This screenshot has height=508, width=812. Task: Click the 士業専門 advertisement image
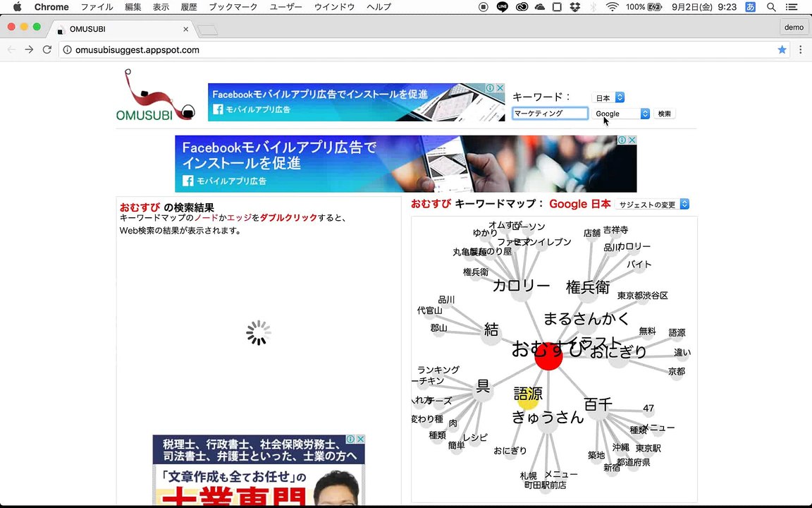click(259, 470)
